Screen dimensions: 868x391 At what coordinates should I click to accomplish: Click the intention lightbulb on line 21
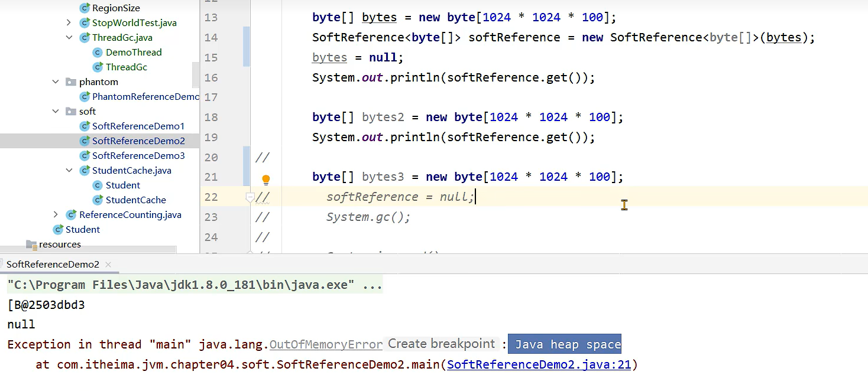[x=266, y=179]
